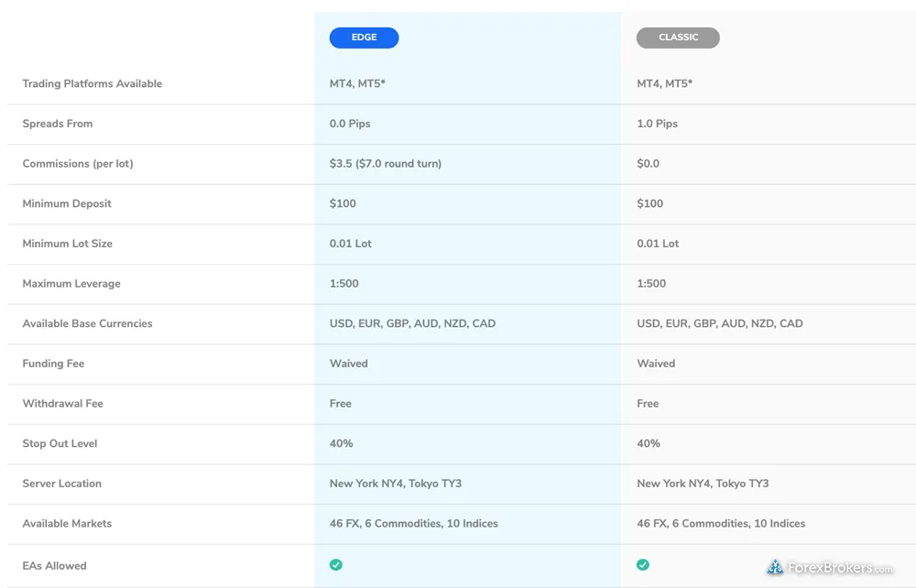916x588 pixels.
Task: Click the Available Base Currencies label
Action: pos(87,323)
